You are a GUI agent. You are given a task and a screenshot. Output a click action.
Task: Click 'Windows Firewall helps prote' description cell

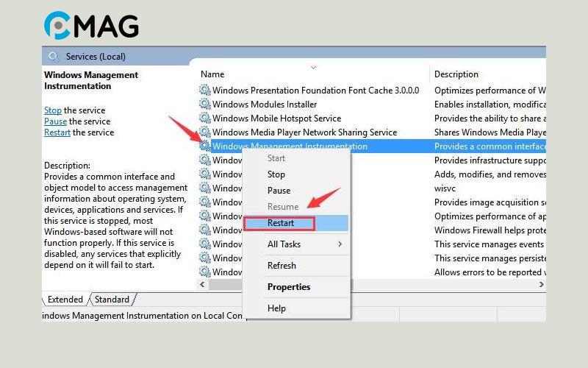(490, 230)
